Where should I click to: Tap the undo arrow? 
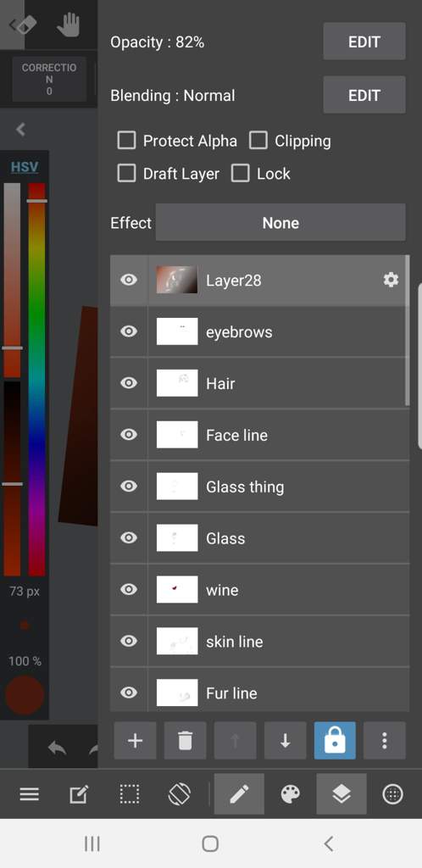tap(58, 748)
